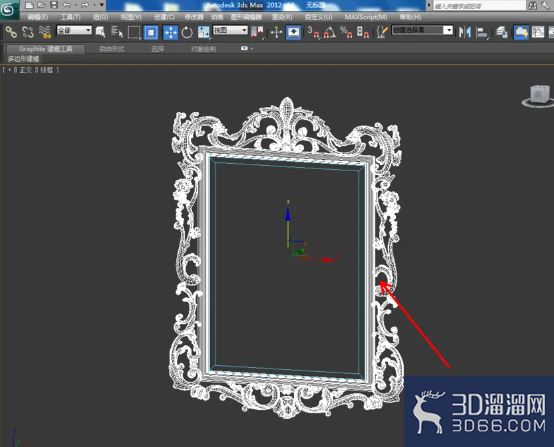Select the Bind to Space Warp tool
Screen dimensions: 554x447
[x=45, y=32]
